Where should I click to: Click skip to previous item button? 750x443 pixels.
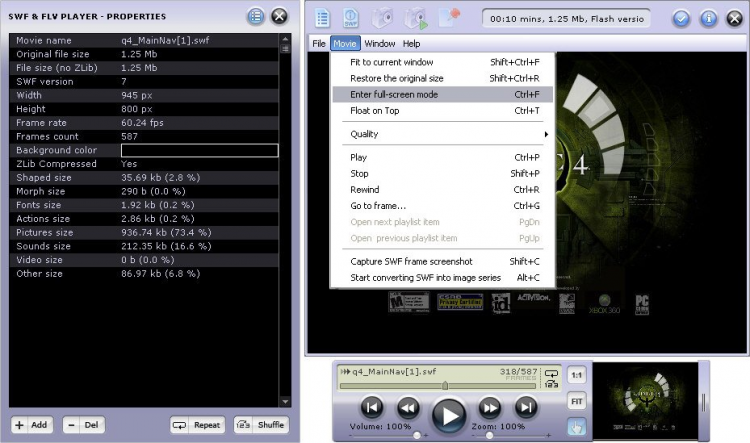pyautogui.click(x=372, y=408)
